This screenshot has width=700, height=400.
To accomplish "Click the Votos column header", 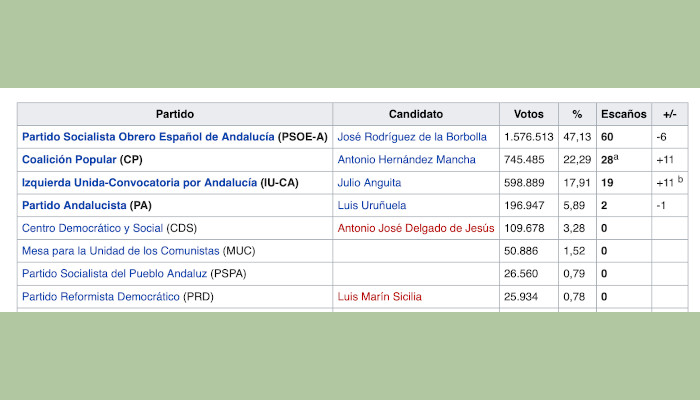I will point(528,114).
